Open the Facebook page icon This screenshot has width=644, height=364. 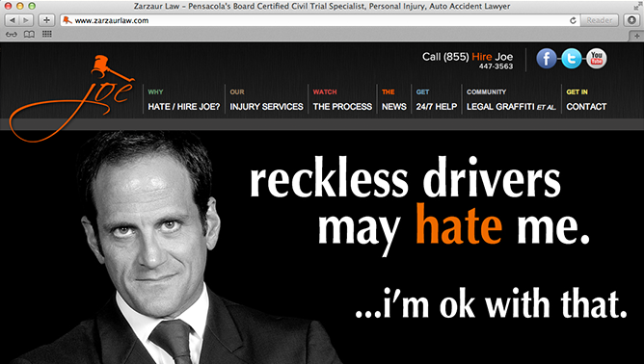coord(547,59)
